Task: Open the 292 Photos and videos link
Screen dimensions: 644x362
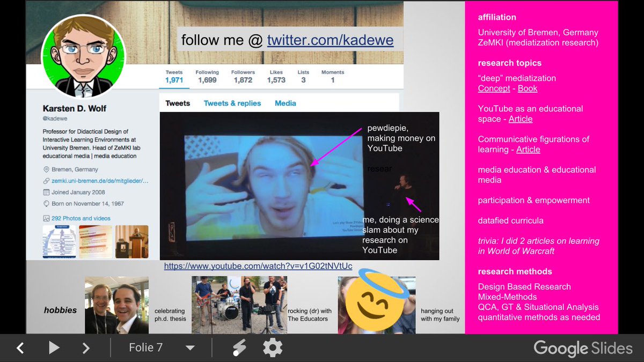Action: (x=81, y=218)
